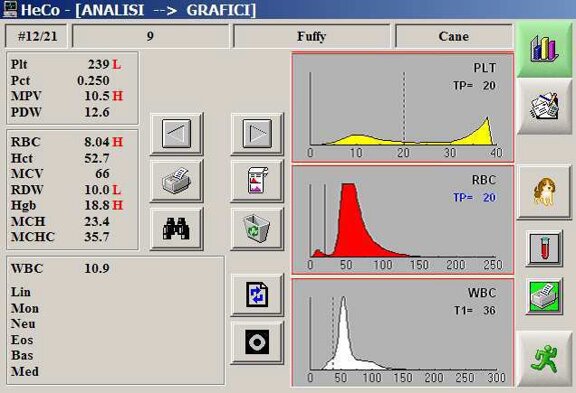The height and width of the screenshot is (393, 576).
Task: Click the T1= 36 text in WBC graph
Action: click(x=475, y=311)
